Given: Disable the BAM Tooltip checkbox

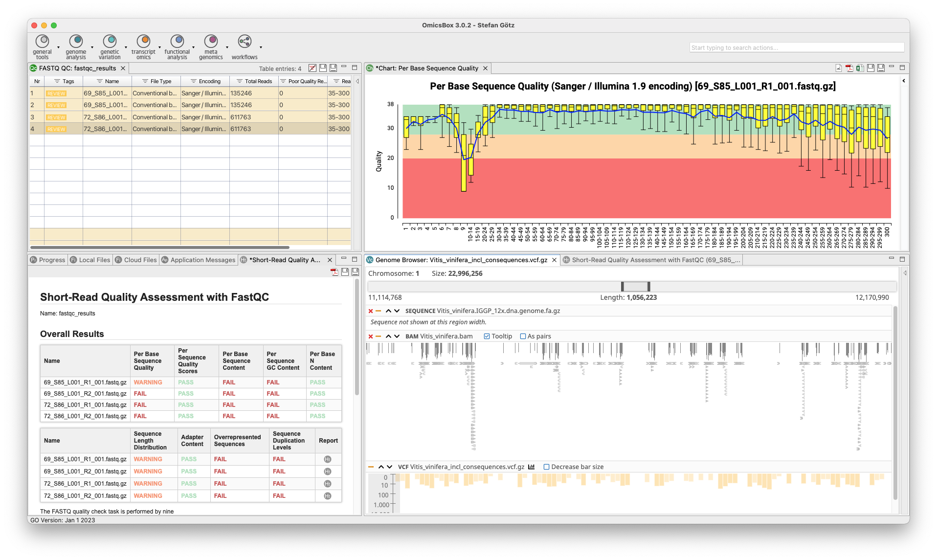Looking at the screenshot, I should (x=487, y=336).
